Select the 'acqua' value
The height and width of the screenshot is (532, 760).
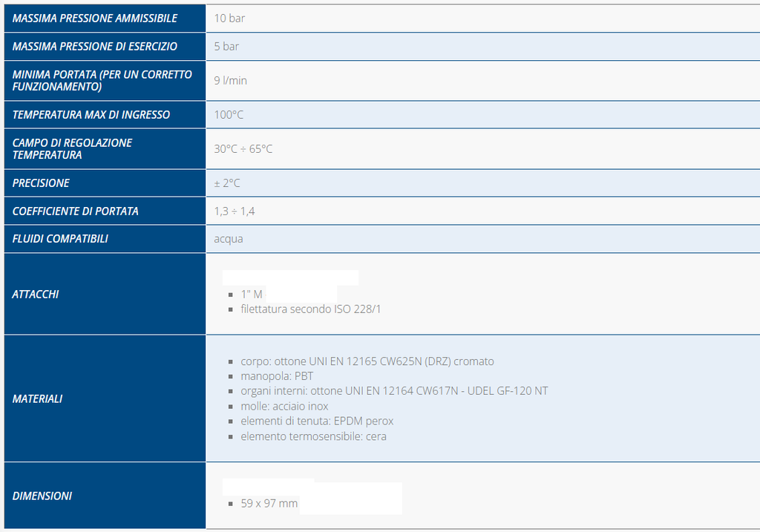pos(229,239)
